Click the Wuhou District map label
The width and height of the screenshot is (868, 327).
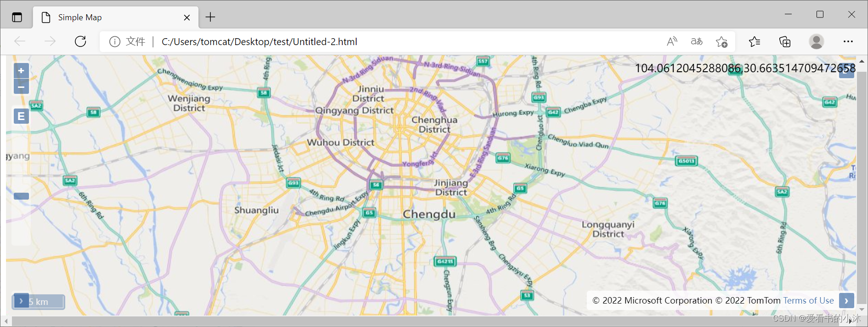[x=341, y=143]
